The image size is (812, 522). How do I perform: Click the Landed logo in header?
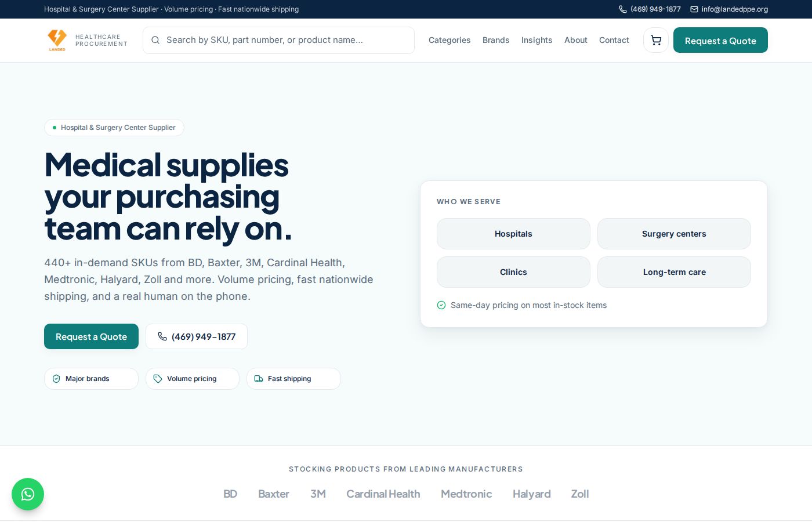tap(57, 40)
